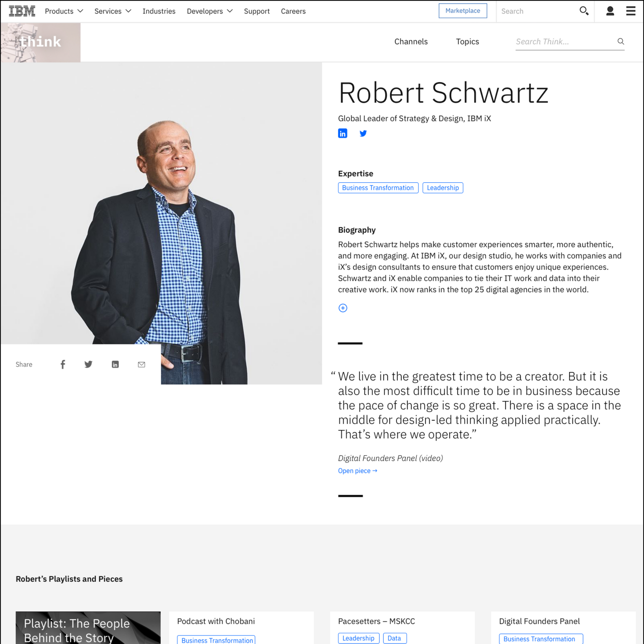Select the Leadership expertise tag
The image size is (644, 644).
[x=443, y=188]
